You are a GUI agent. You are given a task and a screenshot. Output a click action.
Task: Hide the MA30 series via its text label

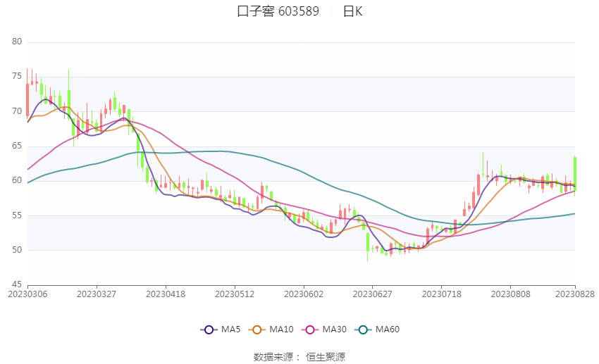tap(334, 330)
